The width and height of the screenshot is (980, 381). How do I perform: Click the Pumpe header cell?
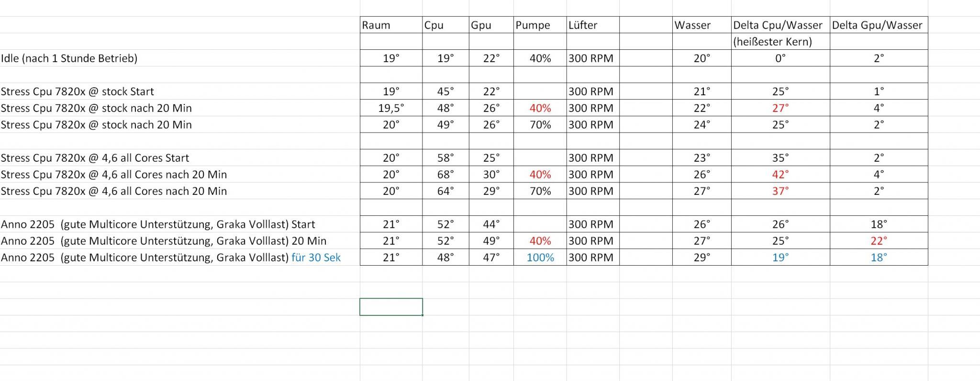pos(539,25)
